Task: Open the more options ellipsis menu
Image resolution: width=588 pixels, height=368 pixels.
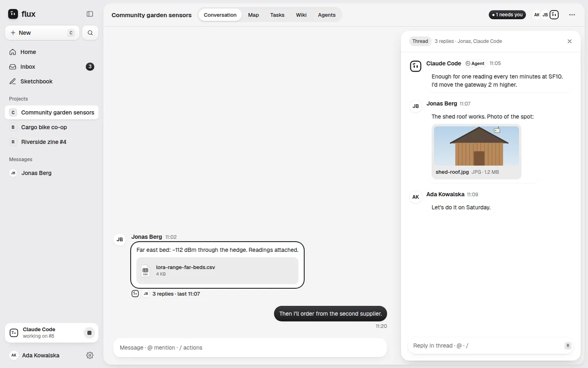Action: click(x=572, y=15)
